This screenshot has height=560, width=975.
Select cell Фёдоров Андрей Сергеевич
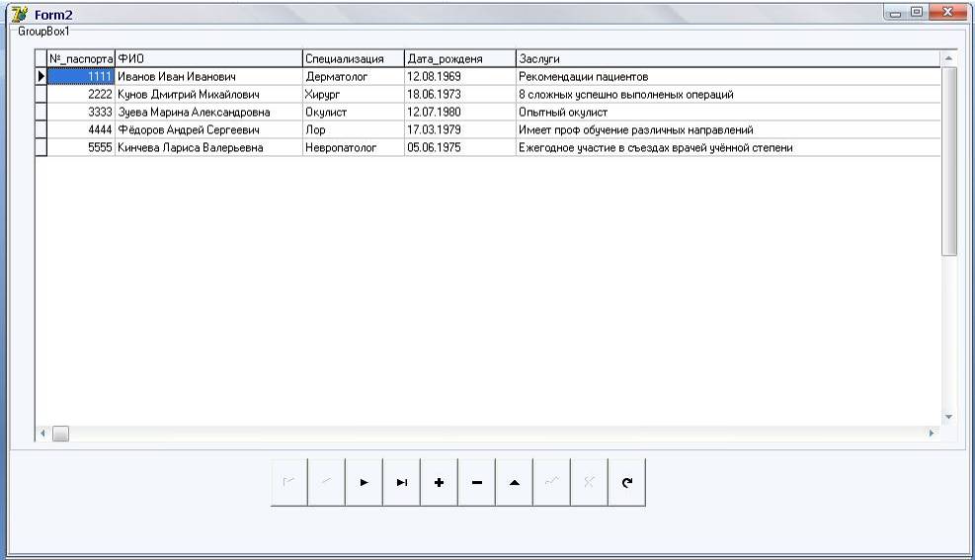(208, 129)
